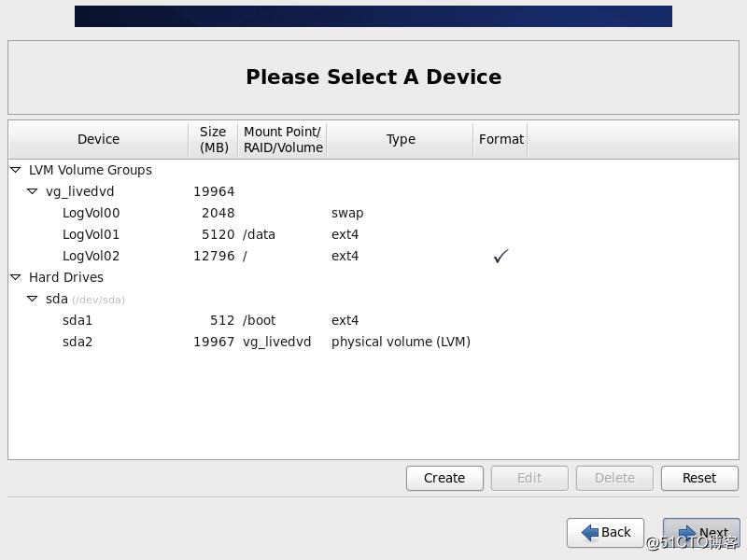Select the sda1 boot partition
747x560 pixels.
pyautogui.click(x=373, y=320)
